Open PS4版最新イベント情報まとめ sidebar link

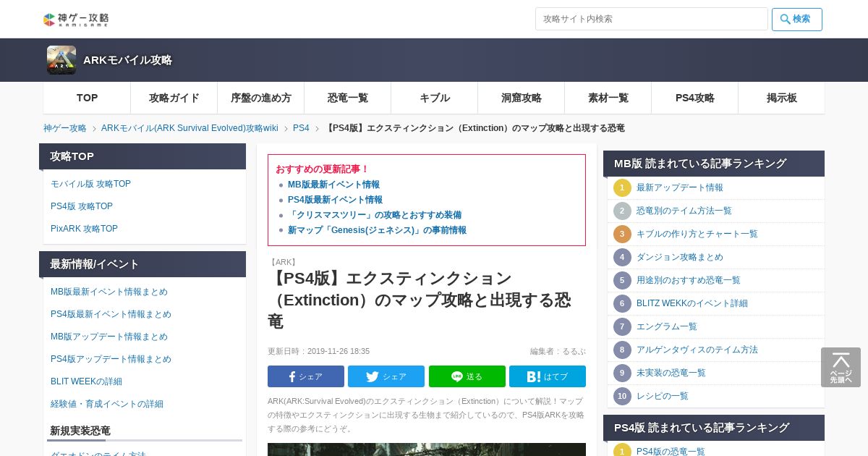point(111,314)
